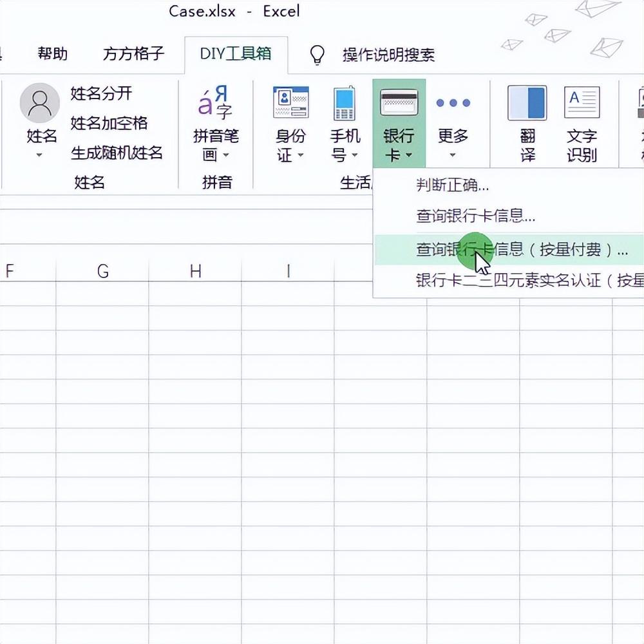The height and width of the screenshot is (644, 644).
Task: Expand the 更多 dropdown arrow
Action: tap(452, 155)
